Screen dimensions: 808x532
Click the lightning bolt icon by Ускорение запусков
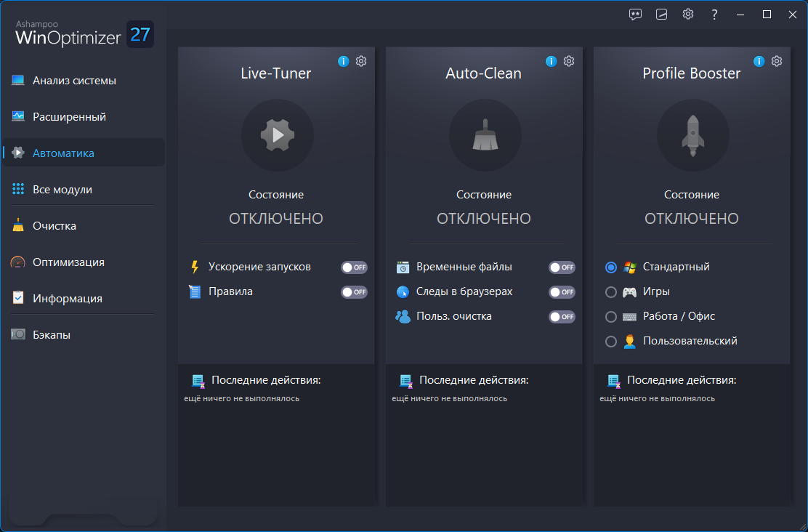195,267
